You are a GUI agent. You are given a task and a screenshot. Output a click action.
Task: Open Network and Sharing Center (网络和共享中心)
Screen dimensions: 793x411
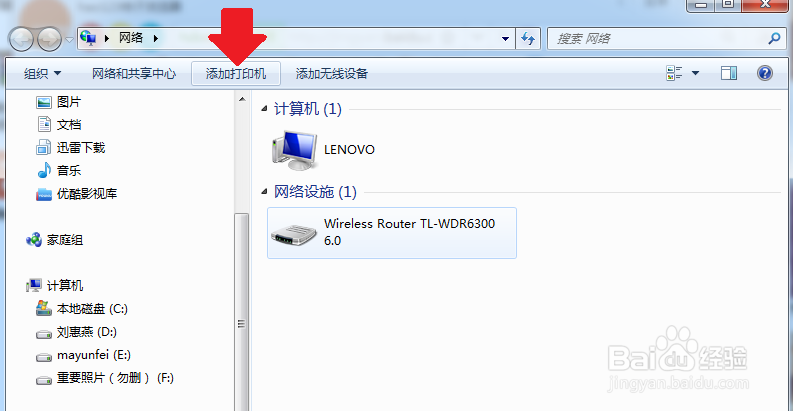click(134, 74)
